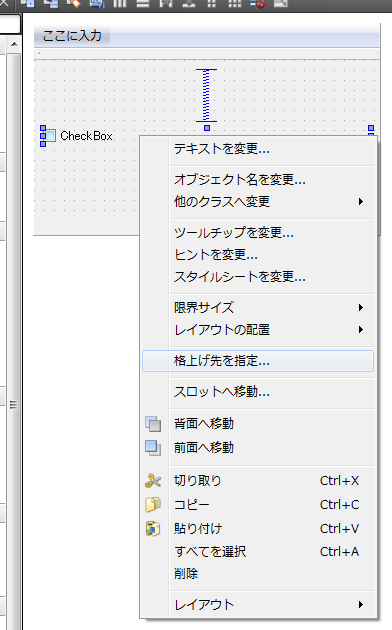Click the Break Layout toolbar icon with red symbol
392x630 pixels.
[258, 4]
